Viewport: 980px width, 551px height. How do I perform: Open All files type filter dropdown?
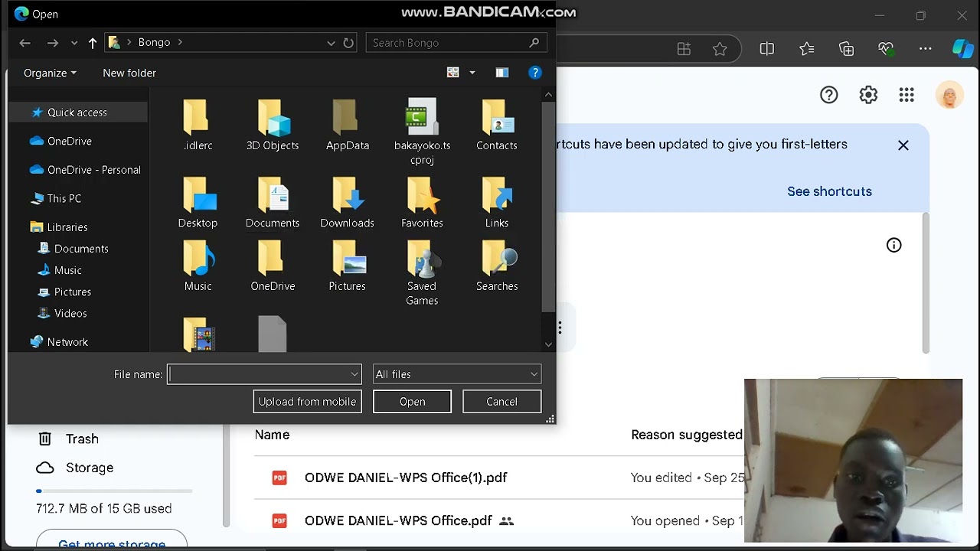(x=456, y=374)
